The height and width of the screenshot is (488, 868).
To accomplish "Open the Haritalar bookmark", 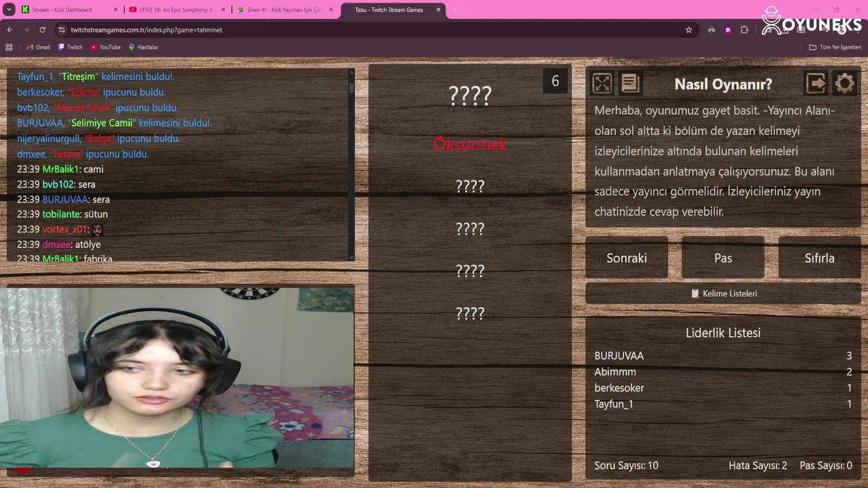I will pyautogui.click(x=143, y=47).
